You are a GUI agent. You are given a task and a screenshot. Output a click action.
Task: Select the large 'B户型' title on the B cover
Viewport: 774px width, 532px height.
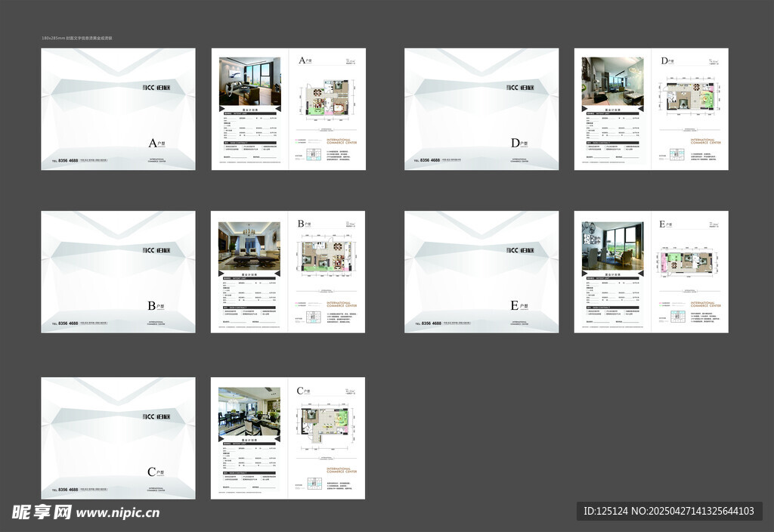pyautogui.click(x=156, y=306)
